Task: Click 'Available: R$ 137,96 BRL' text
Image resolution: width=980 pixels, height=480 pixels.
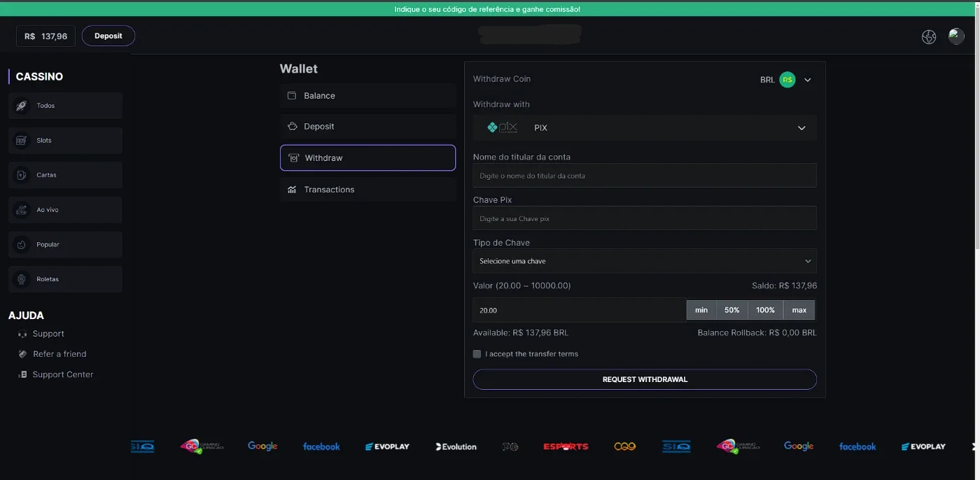Action: coord(521,333)
